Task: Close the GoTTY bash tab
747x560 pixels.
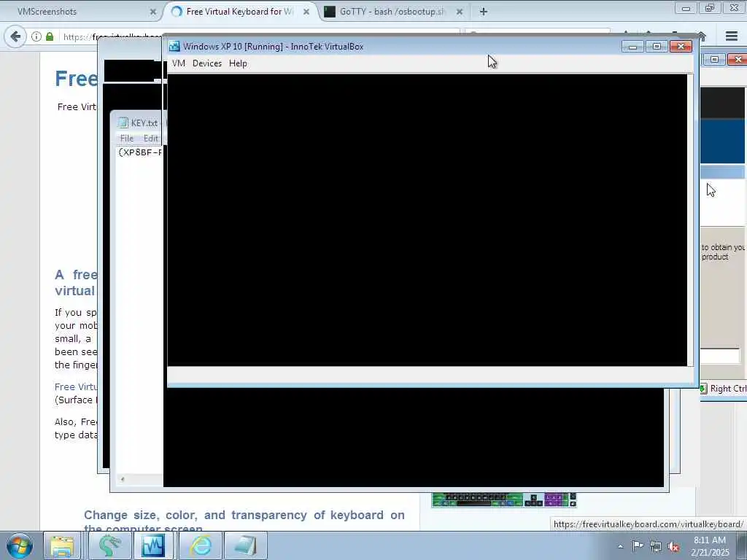Action: click(460, 12)
